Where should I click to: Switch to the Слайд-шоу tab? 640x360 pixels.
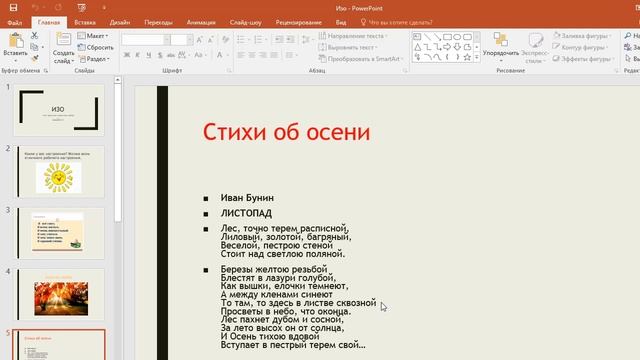pyautogui.click(x=245, y=22)
